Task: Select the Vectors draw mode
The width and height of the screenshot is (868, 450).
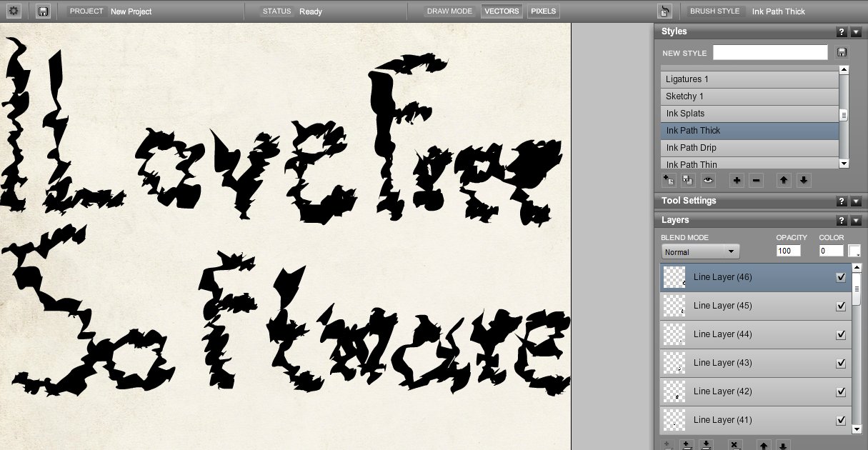Action: pos(502,11)
